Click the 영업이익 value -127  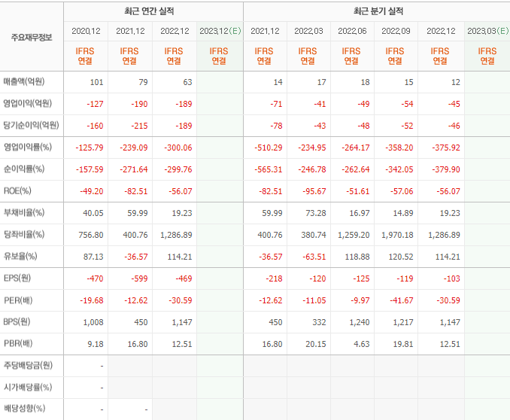pyautogui.click(x=95, y=104)
